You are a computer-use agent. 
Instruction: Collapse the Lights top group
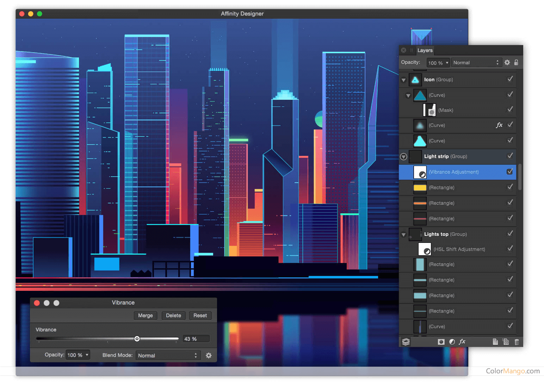coord(403,234)
